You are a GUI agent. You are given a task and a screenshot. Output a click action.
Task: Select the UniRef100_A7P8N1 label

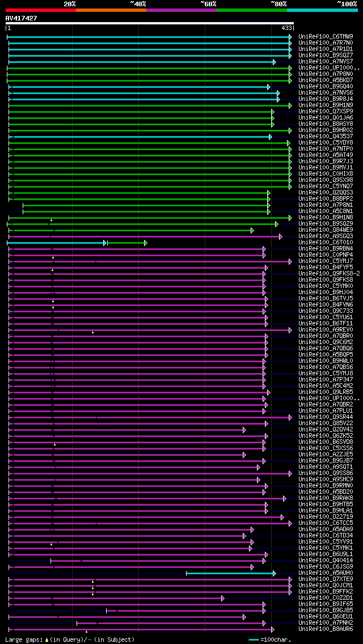pos(326,205)
